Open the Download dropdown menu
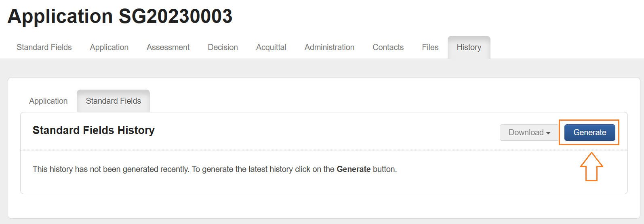The image size is (644, 224). (x=526, y=132)
